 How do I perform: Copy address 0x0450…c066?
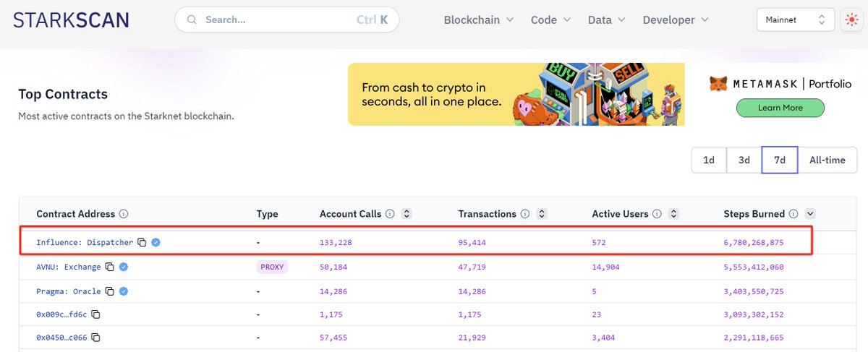[x=95, y=338]
